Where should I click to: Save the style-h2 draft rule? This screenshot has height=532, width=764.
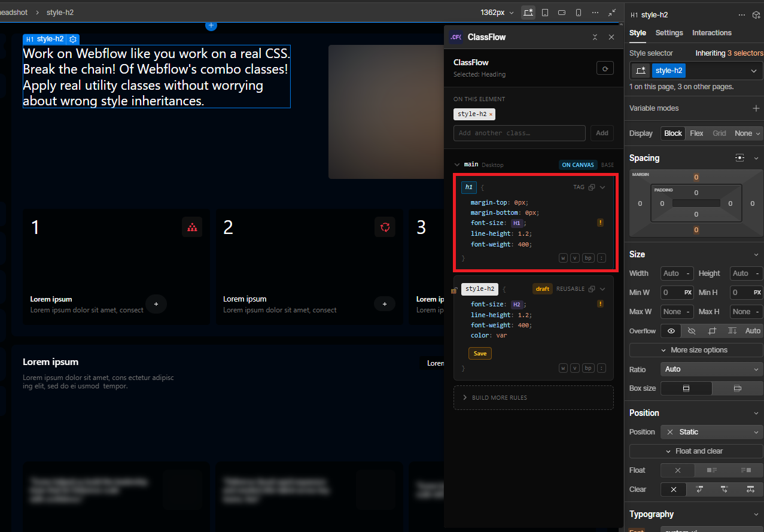tap(480, 354)
